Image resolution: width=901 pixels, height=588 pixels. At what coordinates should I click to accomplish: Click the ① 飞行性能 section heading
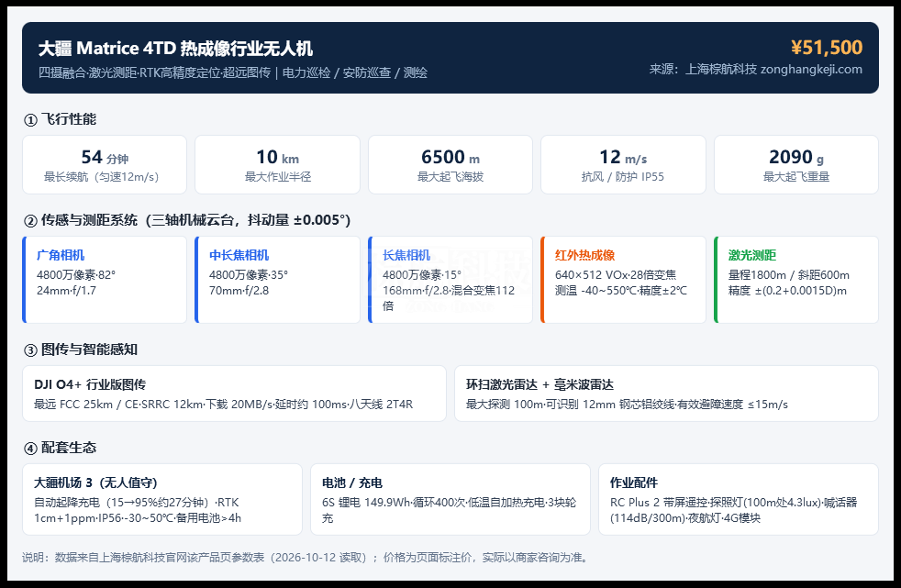tap(60, 119)
